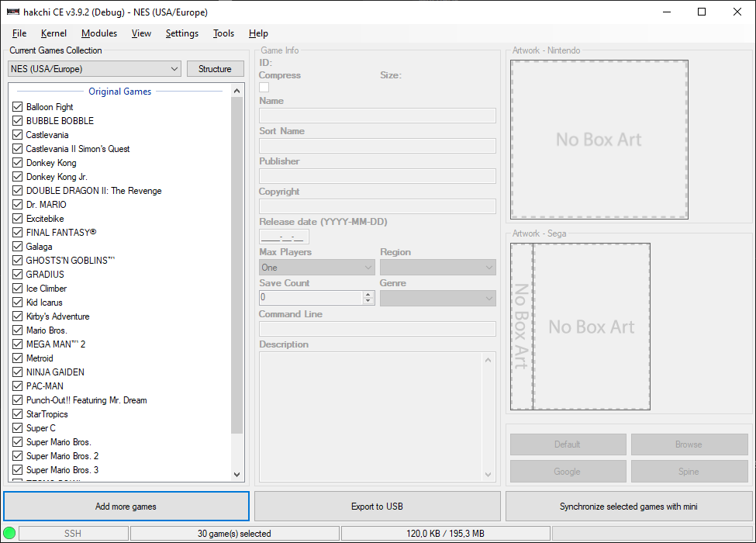
Task: Click the Sega front No Box Art thumbnail
Action: [592, 327]
